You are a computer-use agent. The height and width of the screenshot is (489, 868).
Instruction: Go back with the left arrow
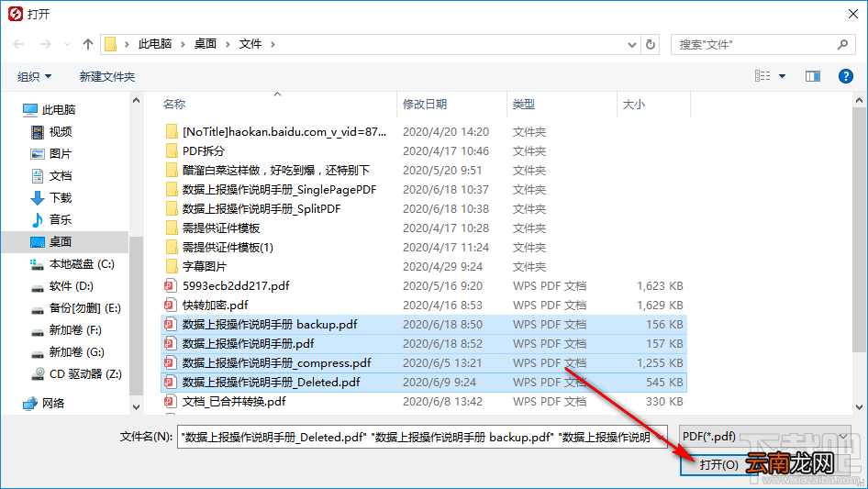pos(19,44)
